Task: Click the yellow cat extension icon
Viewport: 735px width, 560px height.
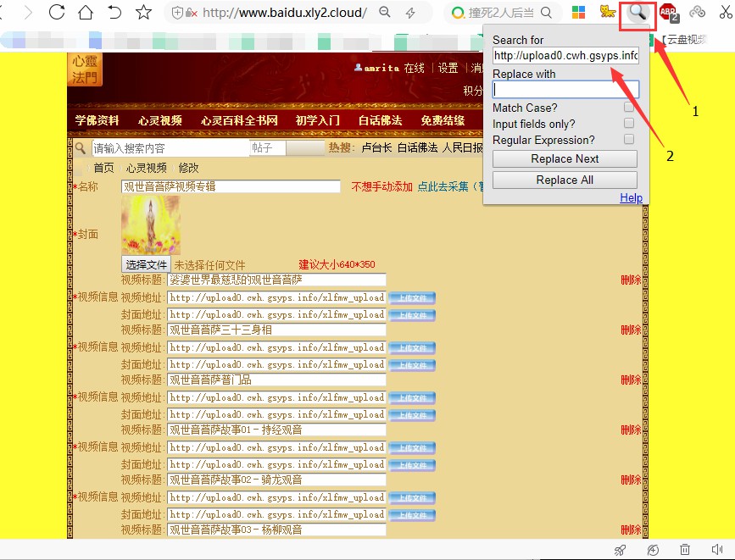Action: point(608,11)
